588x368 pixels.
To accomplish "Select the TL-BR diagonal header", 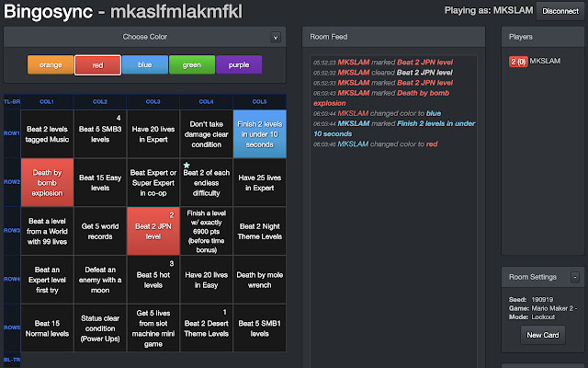I will [12, 100].
